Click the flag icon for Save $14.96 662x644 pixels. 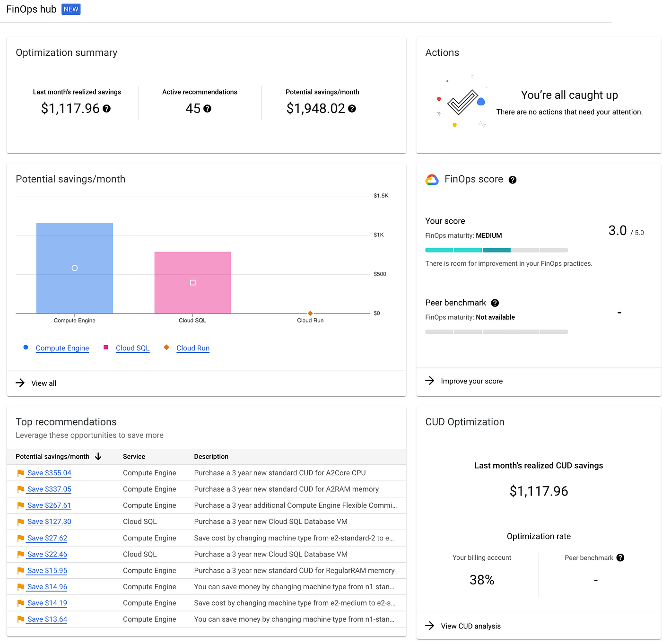(20, 587)
